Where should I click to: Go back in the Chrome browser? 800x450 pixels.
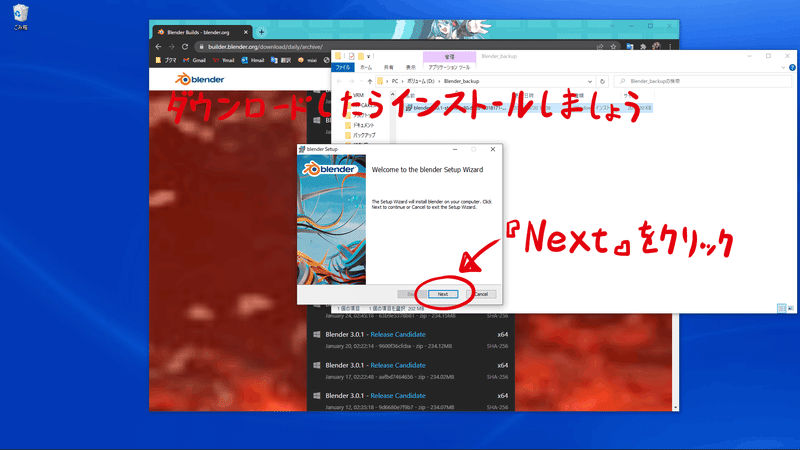(158, 46)
